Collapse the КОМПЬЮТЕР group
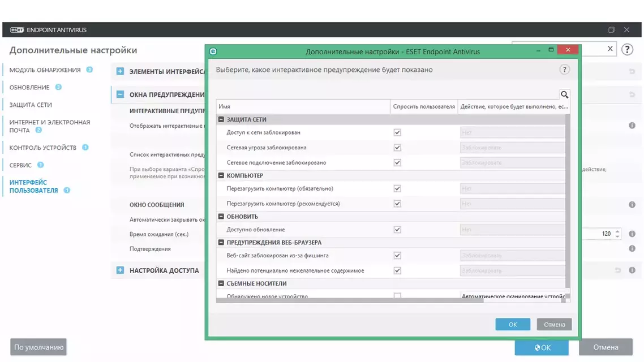 coord(221,175)
